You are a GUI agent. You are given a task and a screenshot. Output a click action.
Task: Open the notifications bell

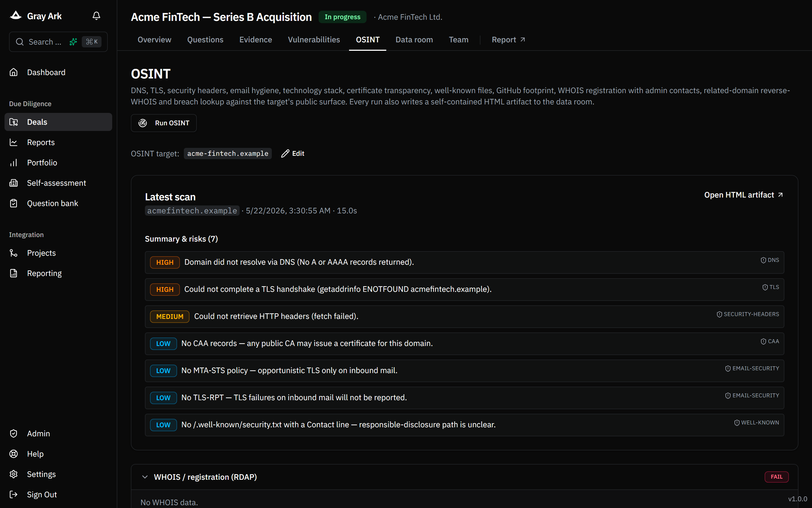point(96,16)
